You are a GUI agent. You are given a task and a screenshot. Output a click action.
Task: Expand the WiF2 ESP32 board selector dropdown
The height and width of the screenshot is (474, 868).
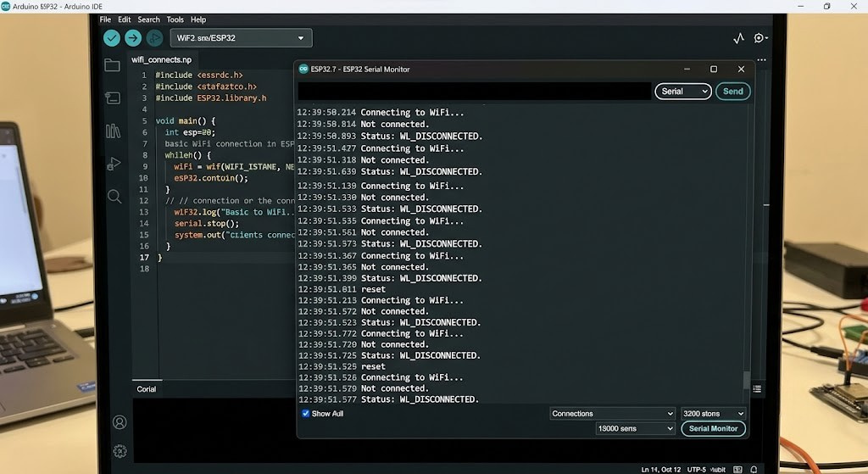coord(241,37)
